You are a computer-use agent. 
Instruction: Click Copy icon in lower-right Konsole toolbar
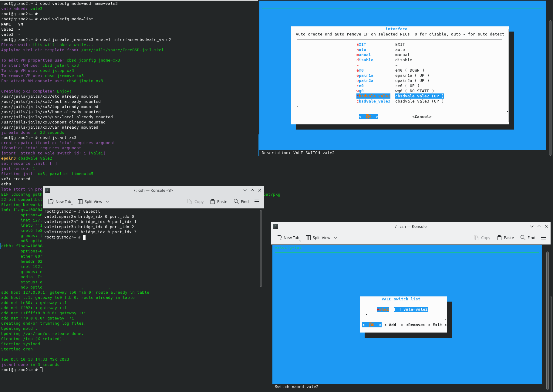point(476,238)
